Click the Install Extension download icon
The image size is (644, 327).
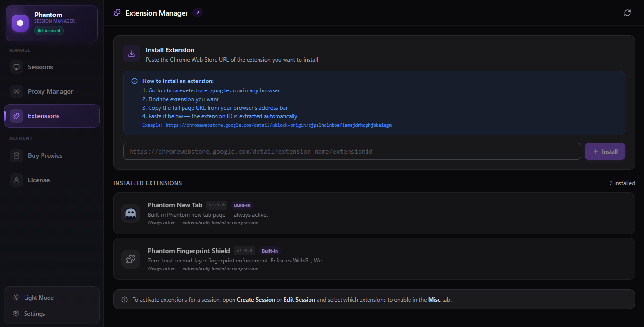pos(132,54)
